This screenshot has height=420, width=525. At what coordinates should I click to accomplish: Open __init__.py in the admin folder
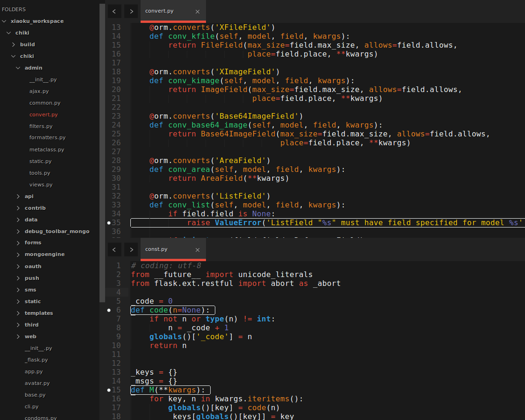43,80
